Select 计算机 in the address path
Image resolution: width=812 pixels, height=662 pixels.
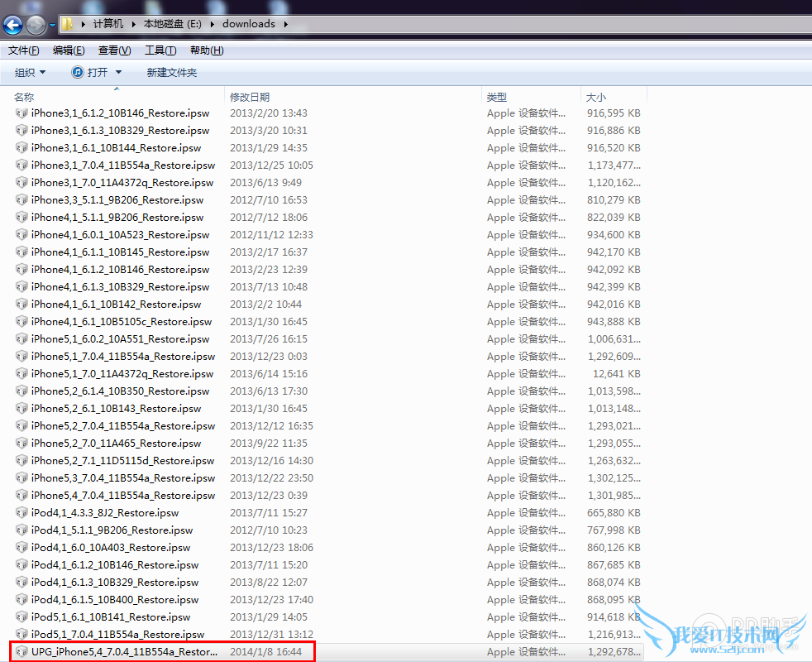(108, 24)
